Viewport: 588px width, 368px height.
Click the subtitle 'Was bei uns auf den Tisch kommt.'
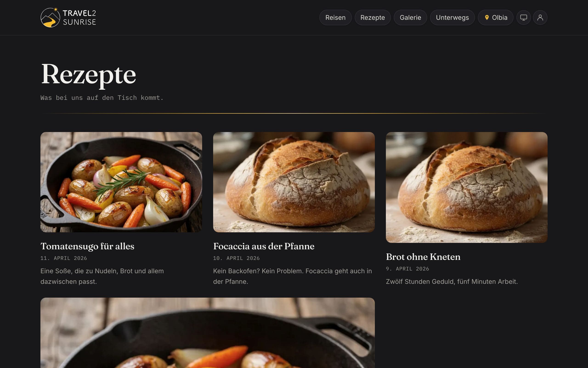(102, 98)
